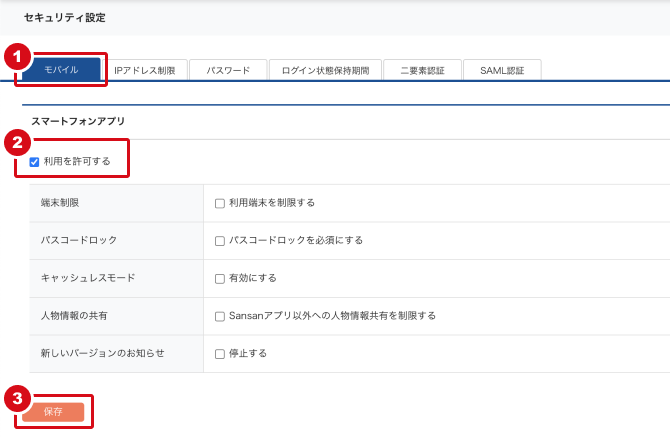Viewport: 670px width, 437px height.
Task: Click the red step 1 marker
Action: point(16,56)
